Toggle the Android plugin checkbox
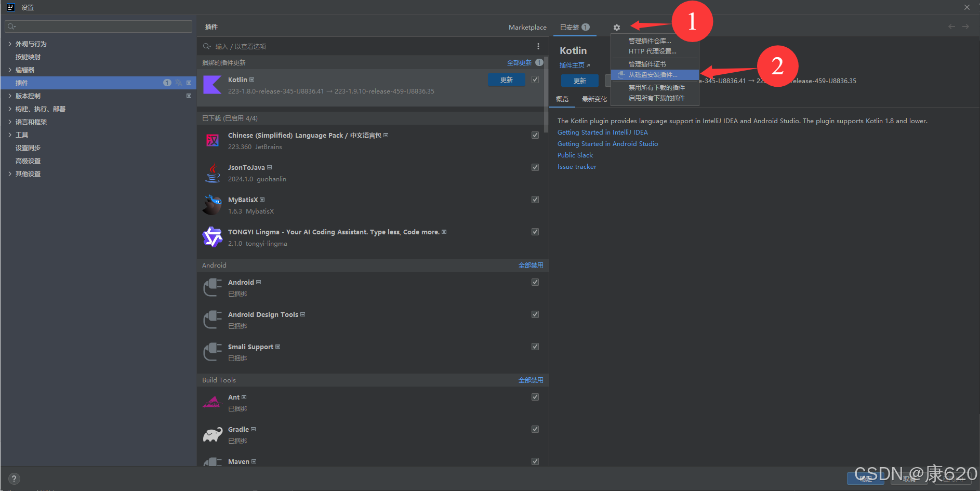This screenshot has height=491, width=980. pyautogui.click(x=535, y=282)
